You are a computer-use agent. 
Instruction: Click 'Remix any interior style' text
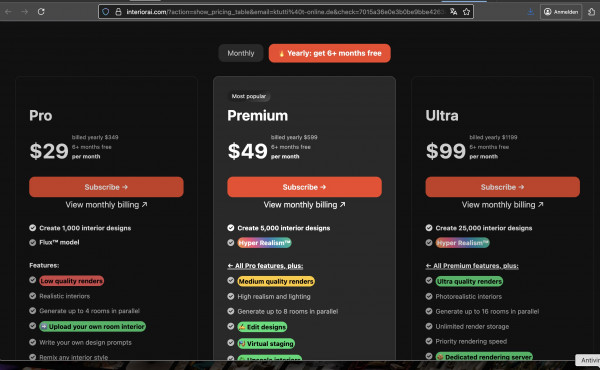[x=73, y=357]
